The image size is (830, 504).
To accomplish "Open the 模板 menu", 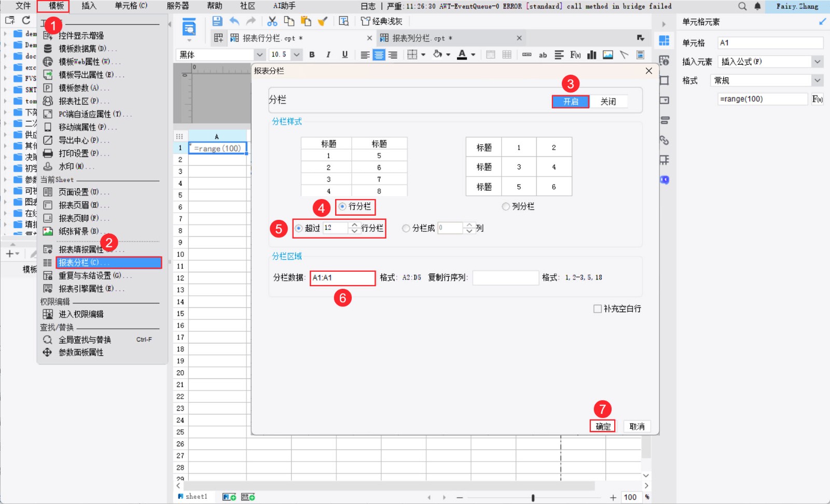I will [x=56, y=6].
